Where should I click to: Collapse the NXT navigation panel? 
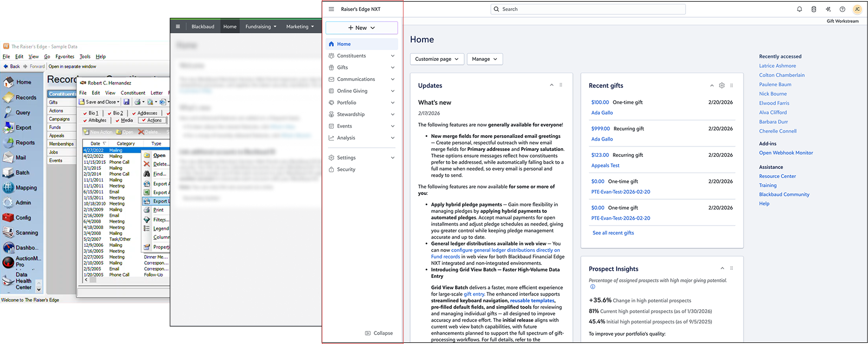(379, 333)
